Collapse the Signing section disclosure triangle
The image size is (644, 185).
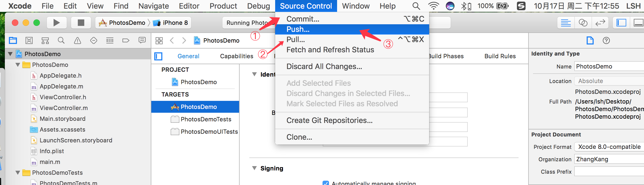click(x=254, y=168)
